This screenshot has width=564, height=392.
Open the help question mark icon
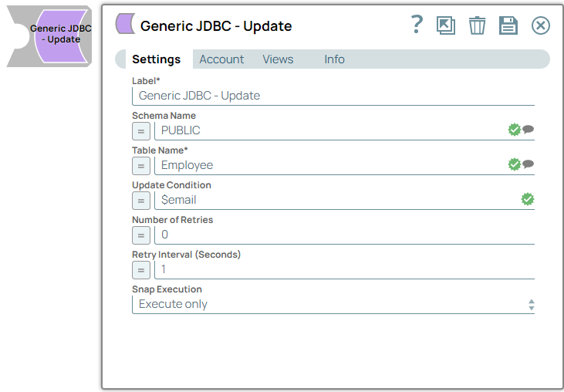417,25
